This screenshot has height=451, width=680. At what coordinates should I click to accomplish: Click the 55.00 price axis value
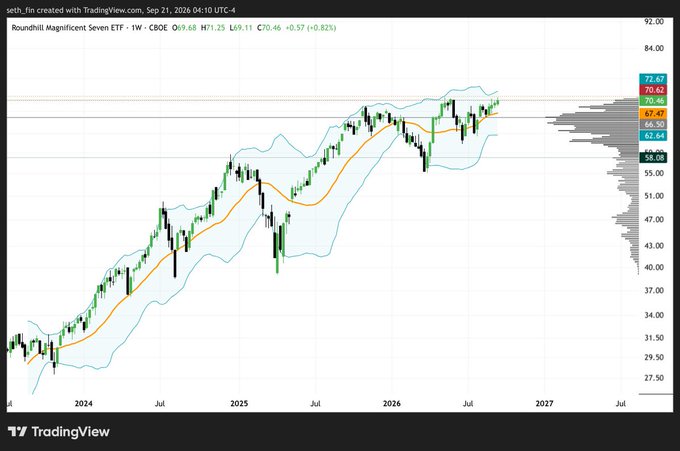654,173
